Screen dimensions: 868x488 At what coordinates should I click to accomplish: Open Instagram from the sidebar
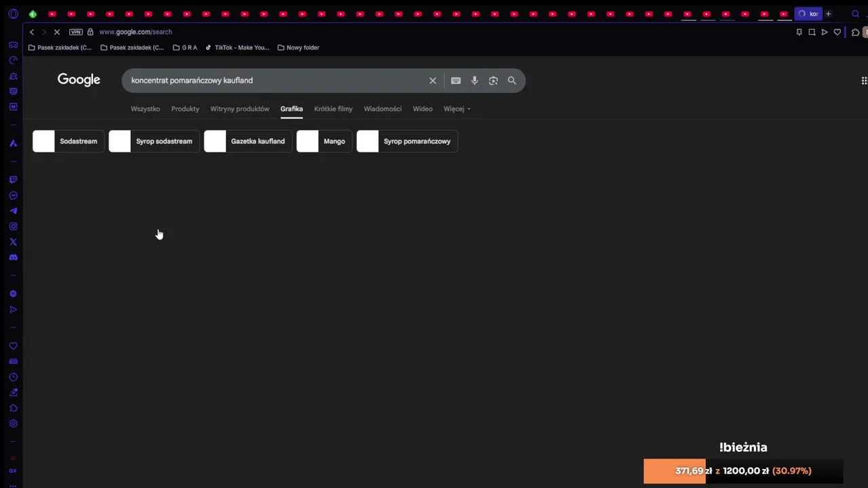point(13,226)
